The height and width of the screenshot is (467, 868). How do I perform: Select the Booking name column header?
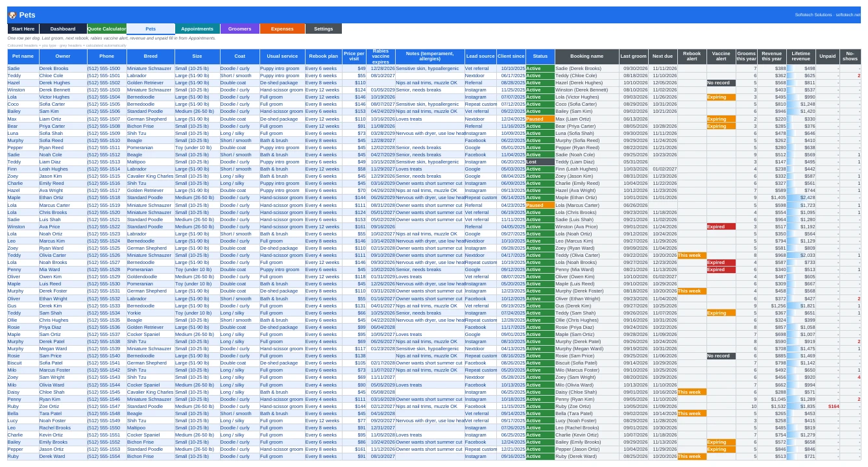pos(587,57)
